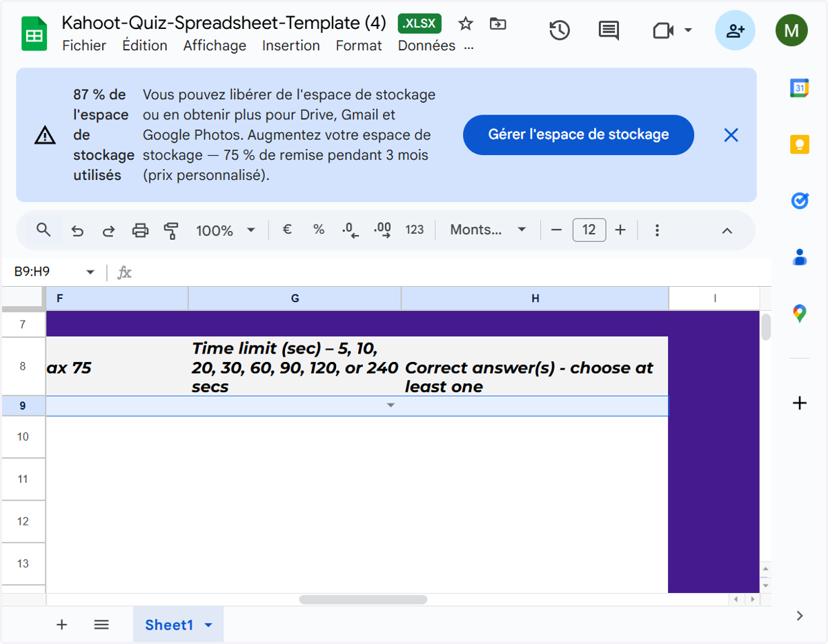This screenshot has width=828, height=644.
Task: Open Sheet1 tab options arrow
Action: 209,625
